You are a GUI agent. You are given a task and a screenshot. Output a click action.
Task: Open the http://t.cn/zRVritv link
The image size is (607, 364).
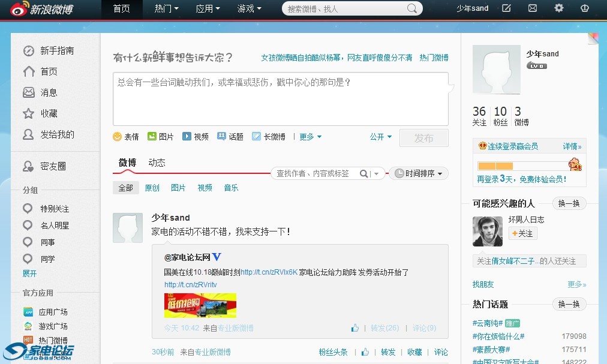(x=191, y=285)
